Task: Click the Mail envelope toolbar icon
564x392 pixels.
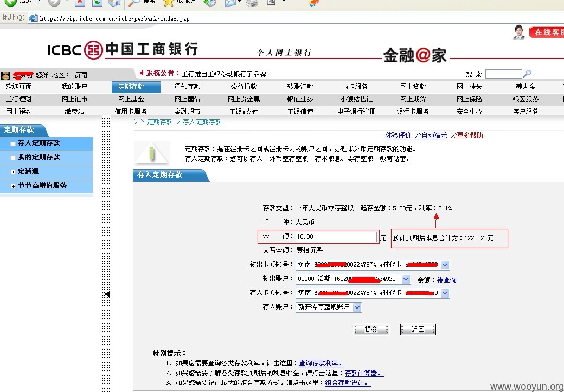Action: [x=230, y=3]
